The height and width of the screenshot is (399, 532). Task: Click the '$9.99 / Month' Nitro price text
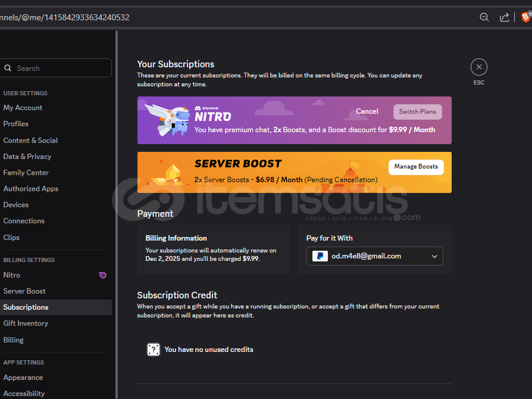(412, 130)
